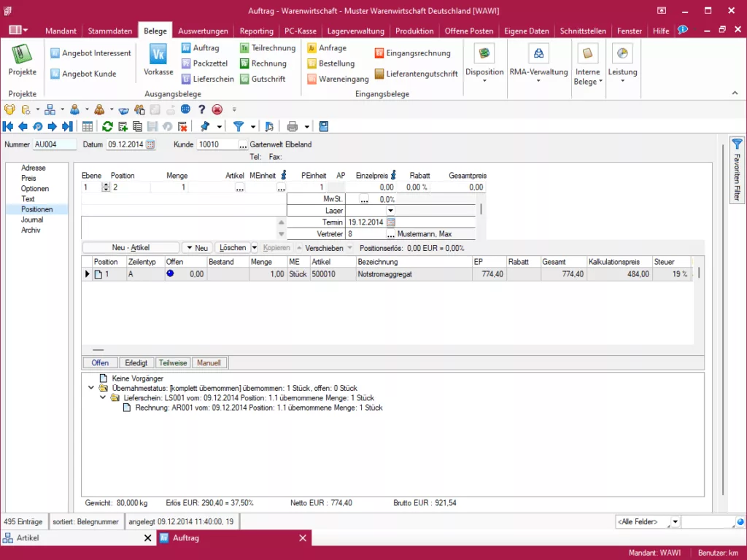The image size is (747, 560).
Task: Switch to table view icon
Action: tap(88, 126)
